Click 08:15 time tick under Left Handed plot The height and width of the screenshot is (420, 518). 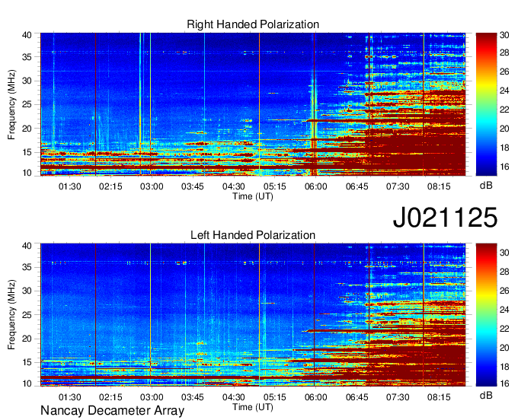(x=439, y=397)
